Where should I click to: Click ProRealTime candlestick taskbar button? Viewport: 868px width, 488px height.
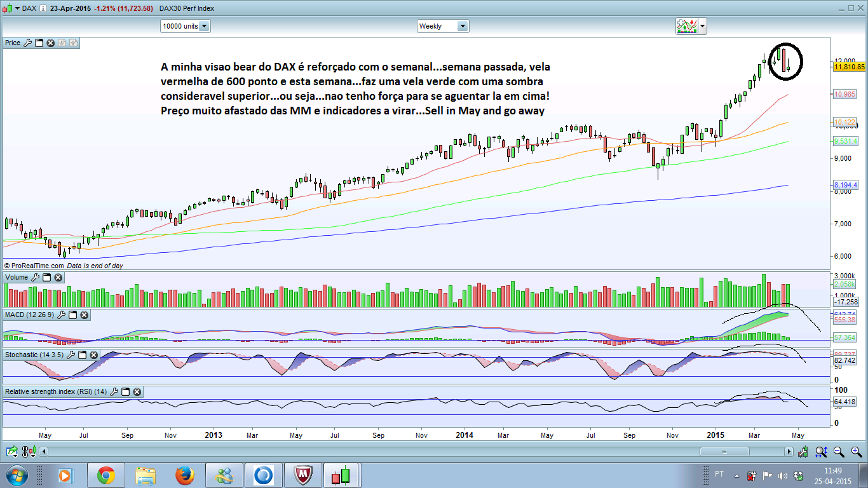coord(341,475)
